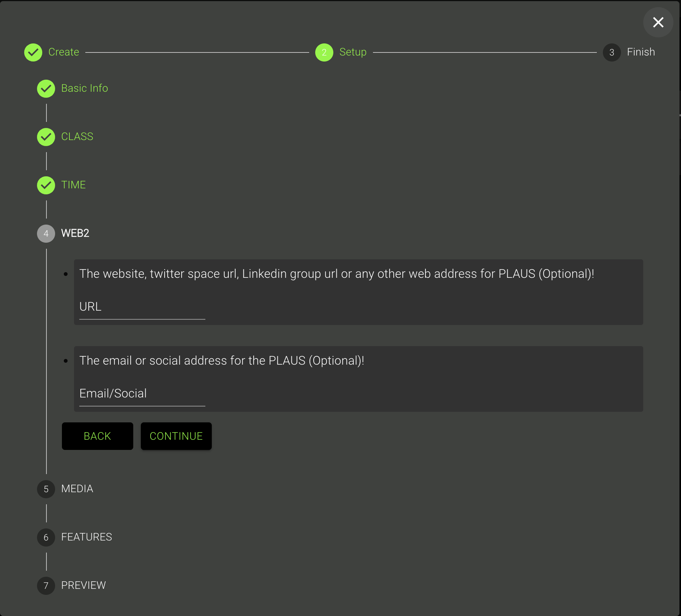Screen dimensions: 681x616
Task: Click the TIME step checkmark icon
Action: click(x=46, y=185)
